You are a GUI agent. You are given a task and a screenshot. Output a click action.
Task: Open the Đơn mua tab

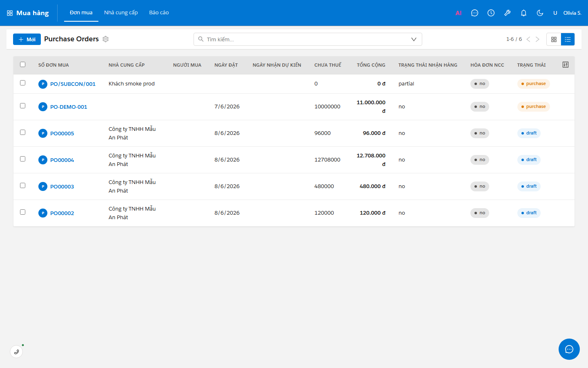point(81,13)
